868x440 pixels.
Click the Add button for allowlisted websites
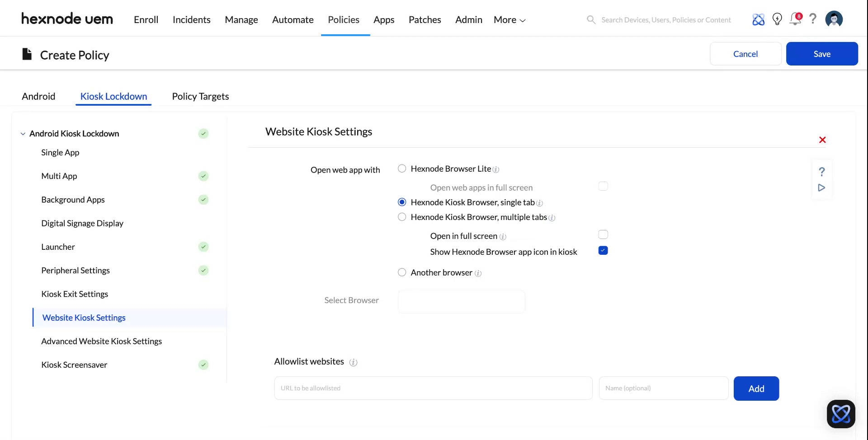tap(756, 388)
